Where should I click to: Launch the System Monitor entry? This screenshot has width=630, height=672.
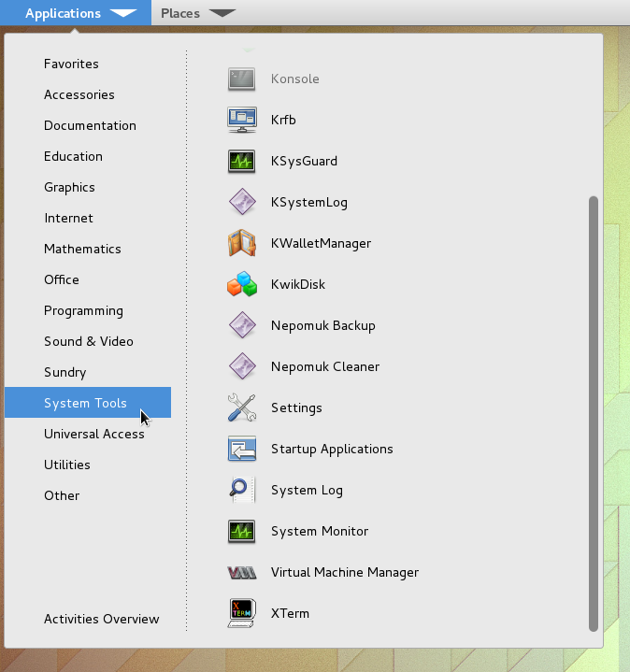[x=320, y=531]
